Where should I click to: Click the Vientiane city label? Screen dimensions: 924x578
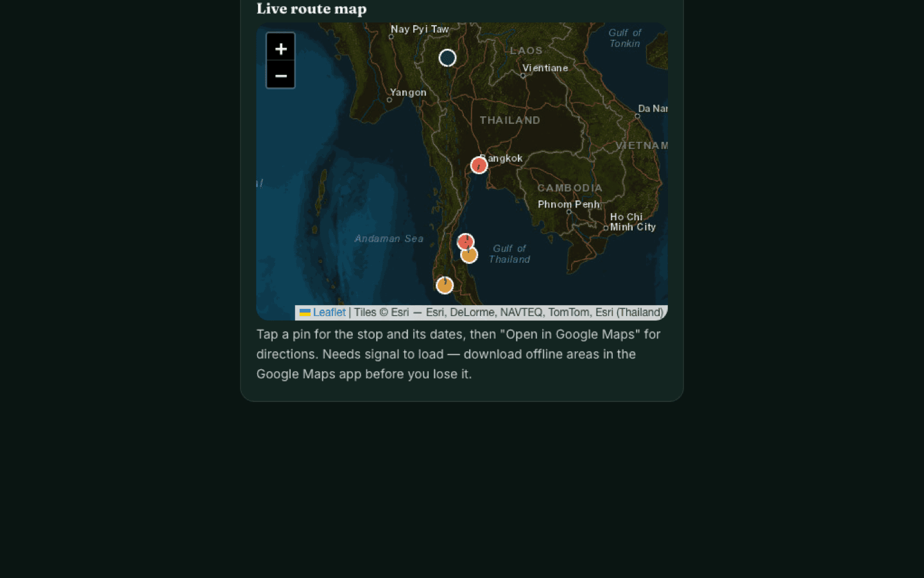pyautogui.click(x=545, y=68)
